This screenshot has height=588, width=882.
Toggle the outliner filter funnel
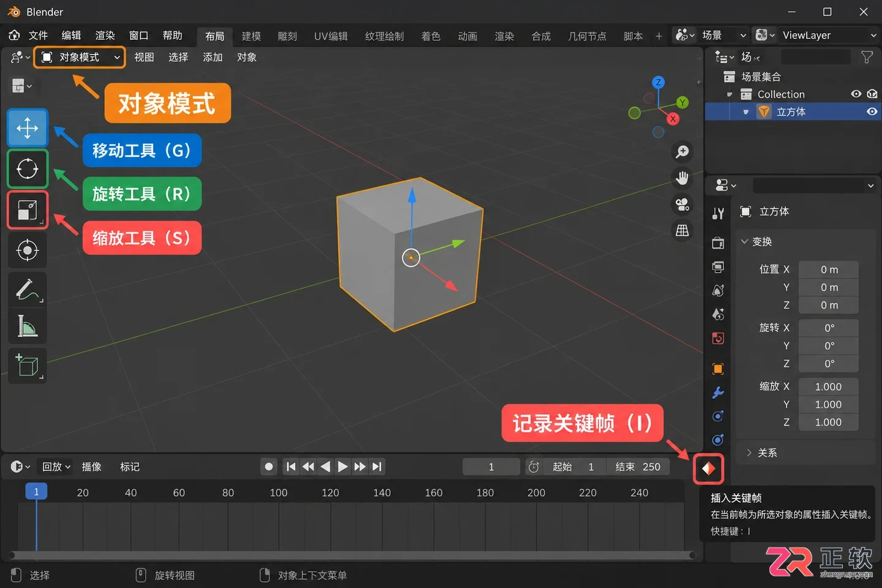pos(867,57)
